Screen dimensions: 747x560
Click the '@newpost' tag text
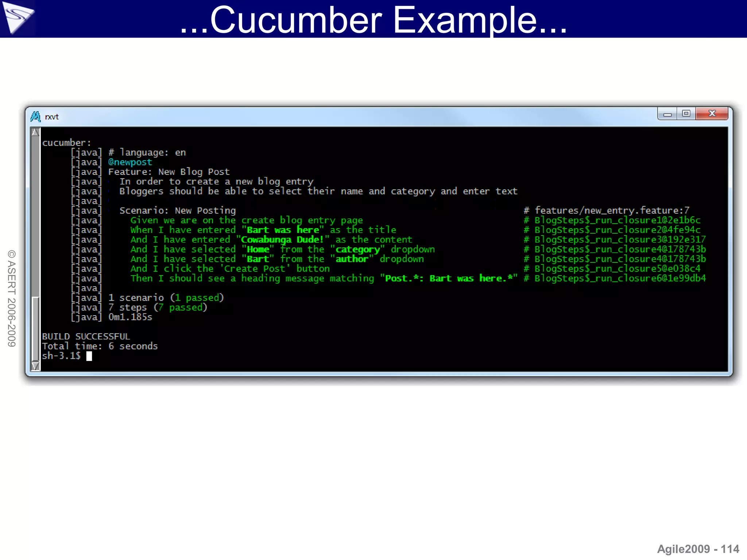point(130,162)
